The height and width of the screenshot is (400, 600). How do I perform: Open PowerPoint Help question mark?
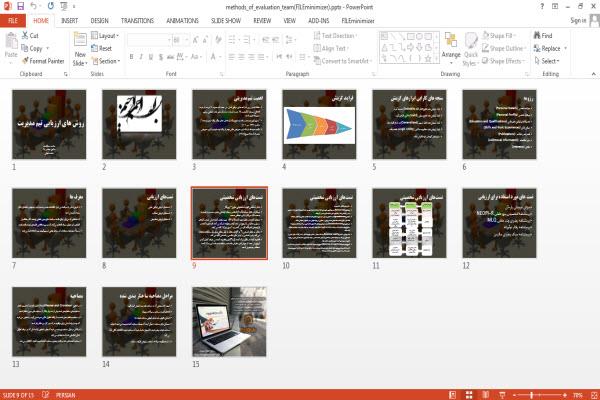coord(542,7)
